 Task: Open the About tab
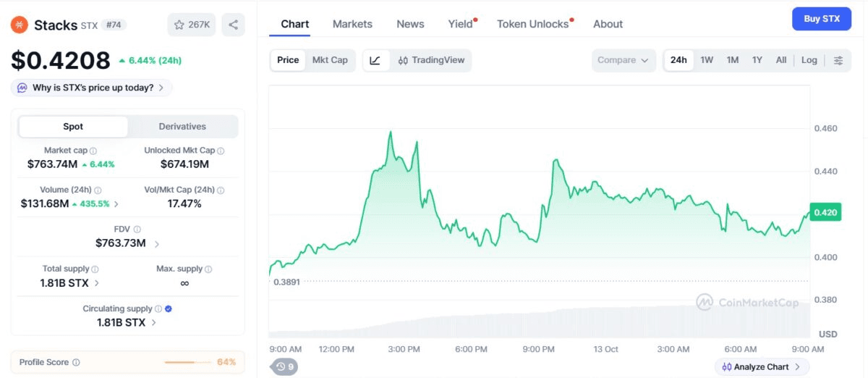[x=608, y=24]
